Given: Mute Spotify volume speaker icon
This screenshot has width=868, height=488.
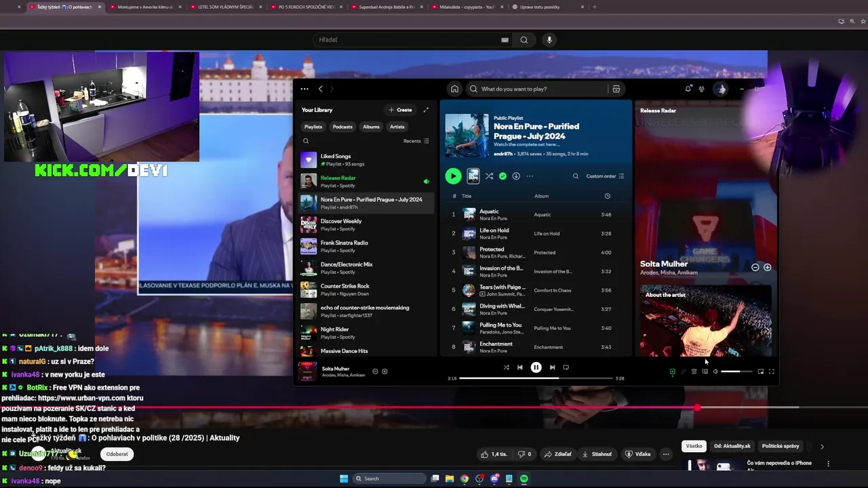Looking at the screenshot, I should (x=715, y=371).
